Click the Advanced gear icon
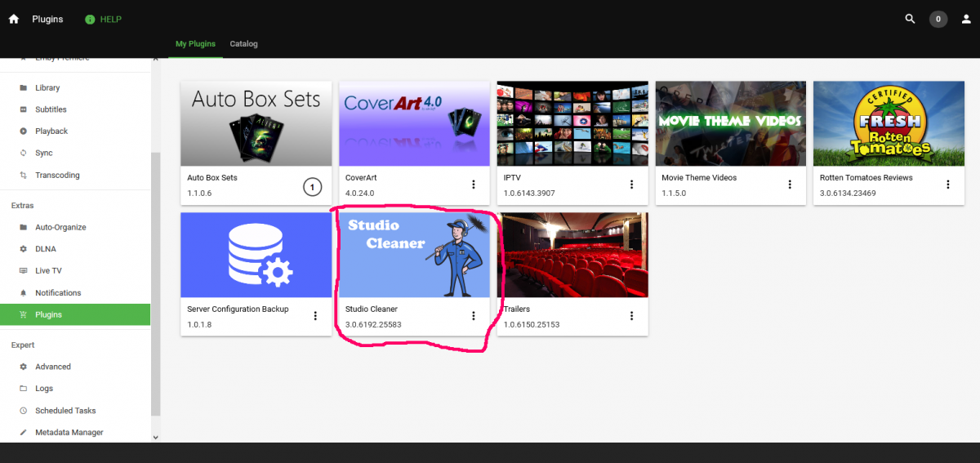This screenshot has width=980, height=463. click(23, 367)
